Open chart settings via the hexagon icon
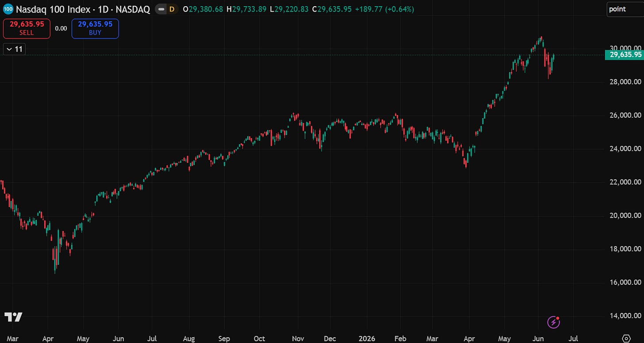 click(x=627, y=338)
